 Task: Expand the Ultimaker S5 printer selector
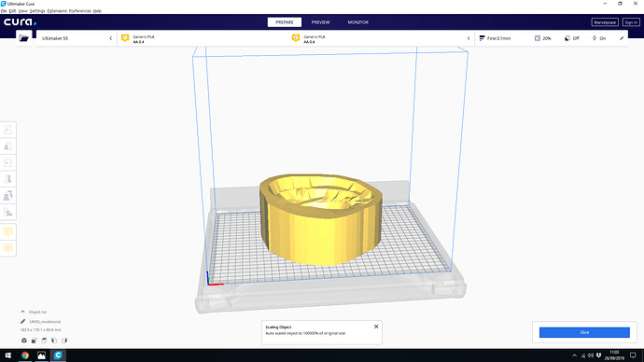(x=77, y=38)
